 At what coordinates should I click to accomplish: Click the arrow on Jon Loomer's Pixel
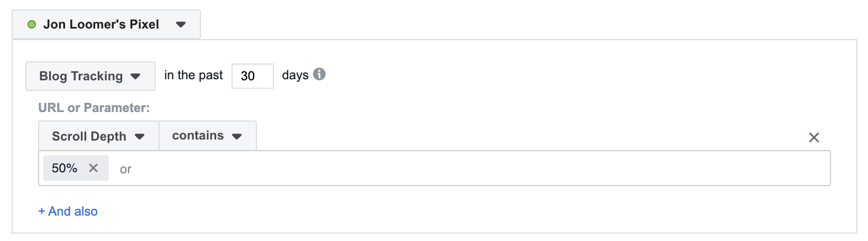tap(181, 24)
